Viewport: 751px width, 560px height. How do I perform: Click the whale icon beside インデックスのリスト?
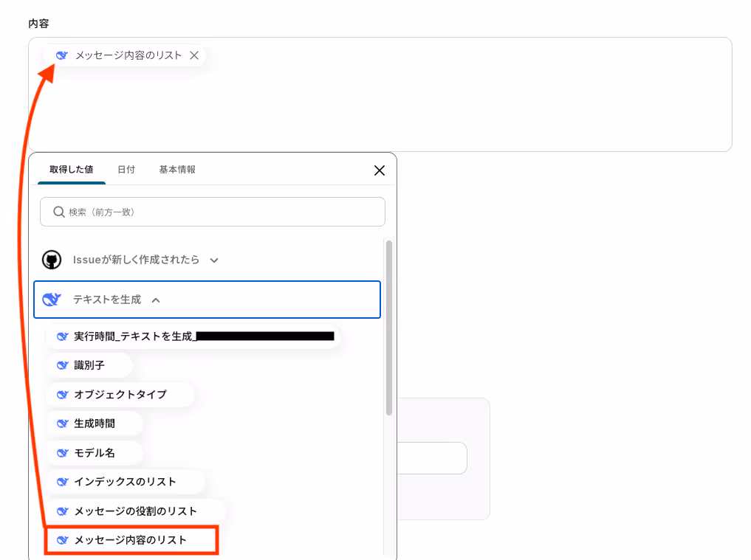(x=63, y=482)
